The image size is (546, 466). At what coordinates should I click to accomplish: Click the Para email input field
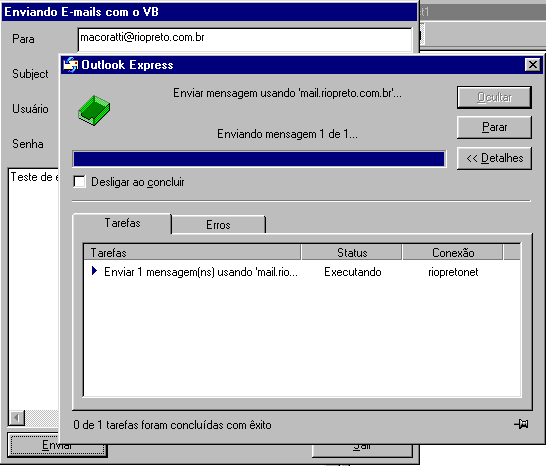point(245,40)
